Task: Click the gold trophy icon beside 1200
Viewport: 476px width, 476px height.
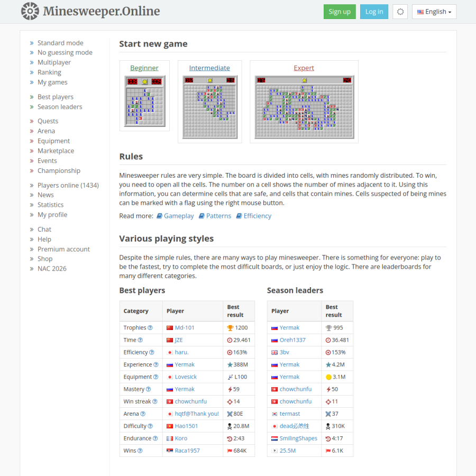Action: (x=230, y=328)
